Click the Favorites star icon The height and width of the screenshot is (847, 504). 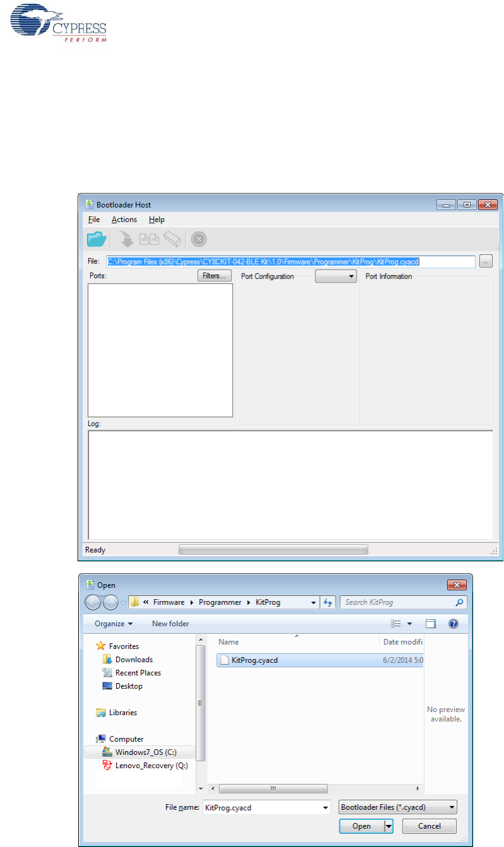coord(100,646)
